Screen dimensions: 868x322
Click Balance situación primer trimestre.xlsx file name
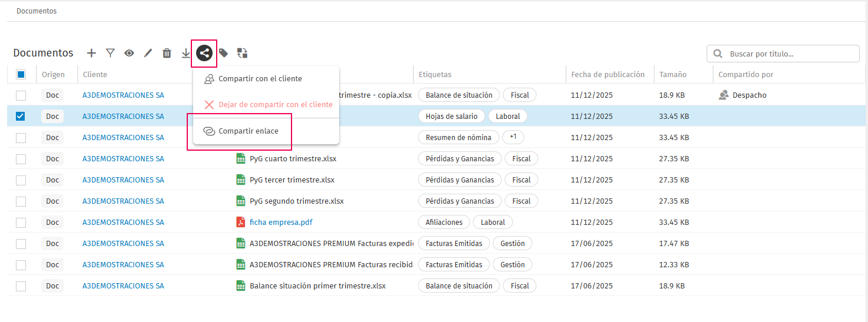[318, 286]
